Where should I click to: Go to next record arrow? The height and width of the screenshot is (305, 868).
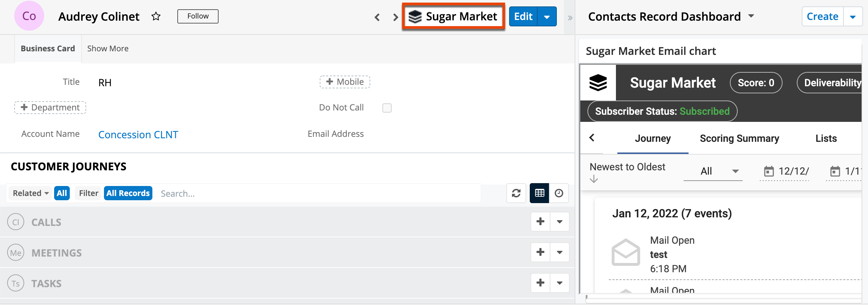(x=395, y=17)
